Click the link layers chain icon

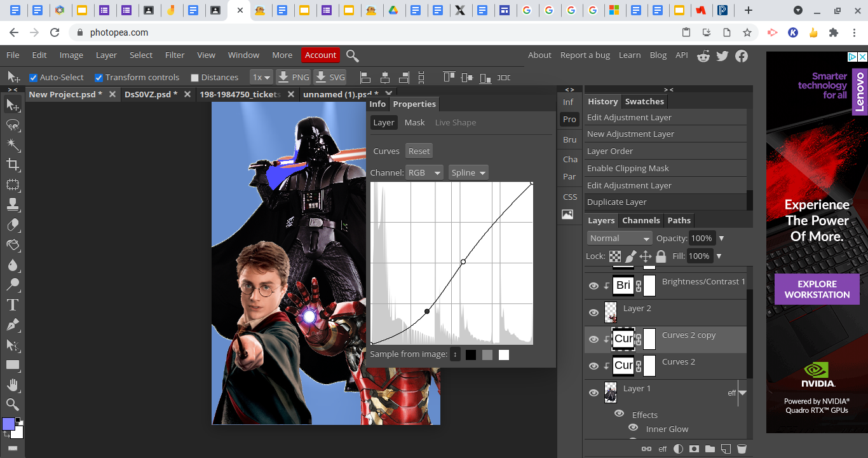[x=646, y=448]
